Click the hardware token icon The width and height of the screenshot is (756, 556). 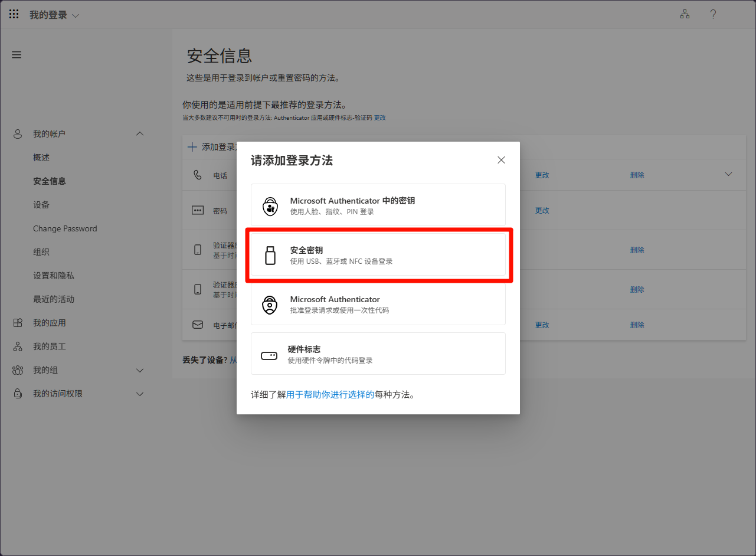pos(269,356)
